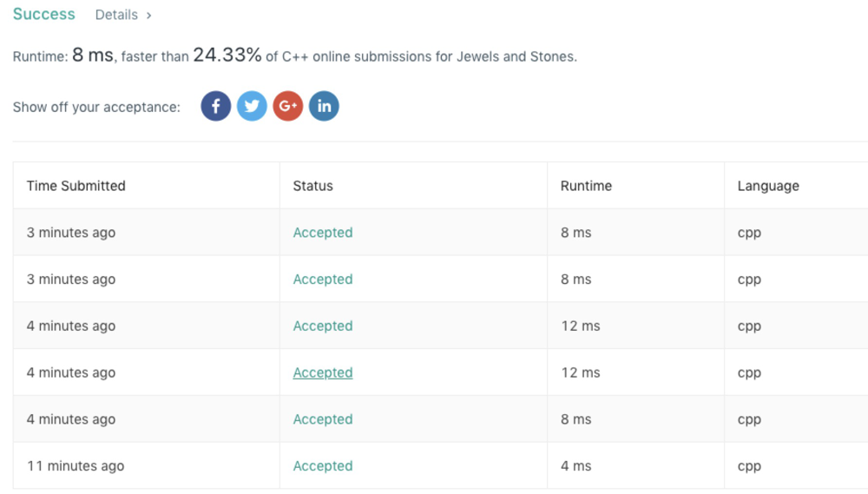
Task: Select the Runtime column header
Action: (586, 186)
